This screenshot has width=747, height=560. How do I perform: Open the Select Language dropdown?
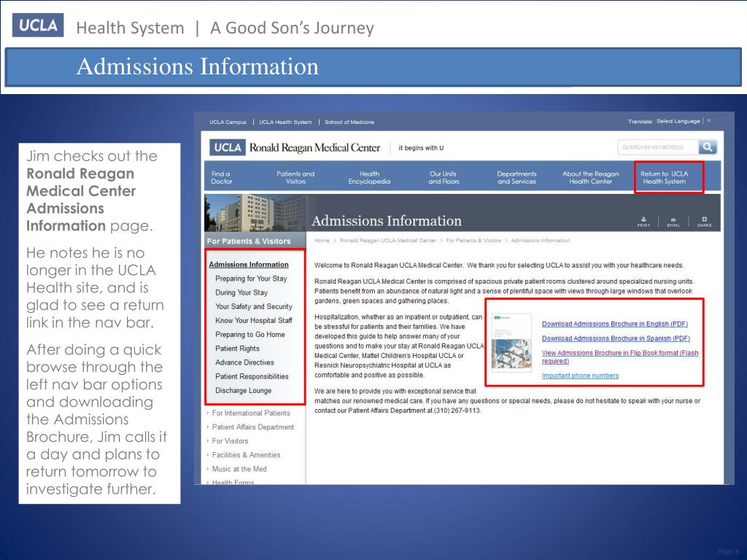tap(683, 122)
